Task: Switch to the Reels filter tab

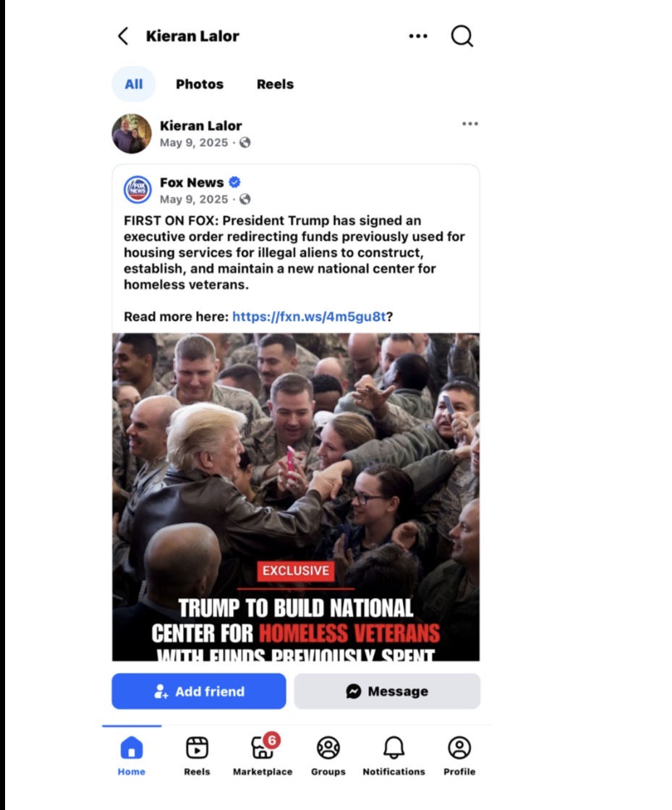Action: [276, 84]
